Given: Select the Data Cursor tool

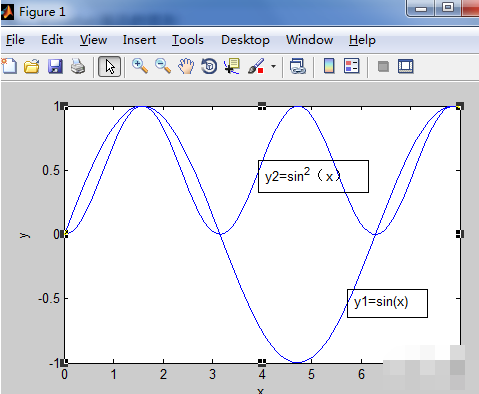Looking at the screenshot, I should pos(232,66).
